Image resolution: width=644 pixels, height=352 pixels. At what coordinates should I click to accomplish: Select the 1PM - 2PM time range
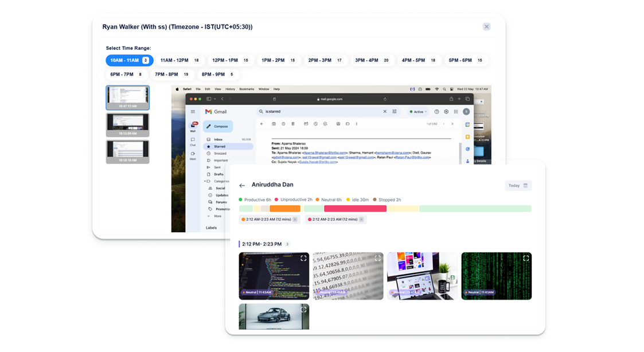[278, 60]
